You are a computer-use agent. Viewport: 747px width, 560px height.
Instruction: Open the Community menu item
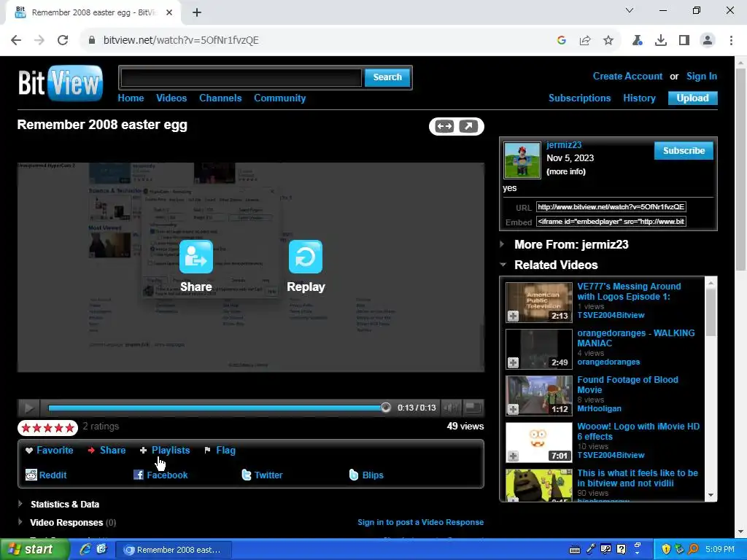(x=279, y=98)
